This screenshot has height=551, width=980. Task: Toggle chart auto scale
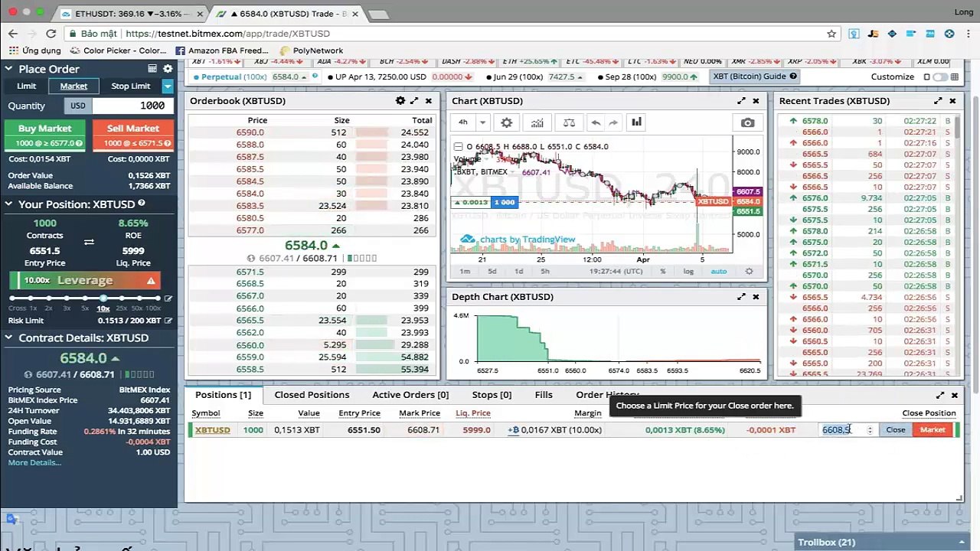point(718,272)
